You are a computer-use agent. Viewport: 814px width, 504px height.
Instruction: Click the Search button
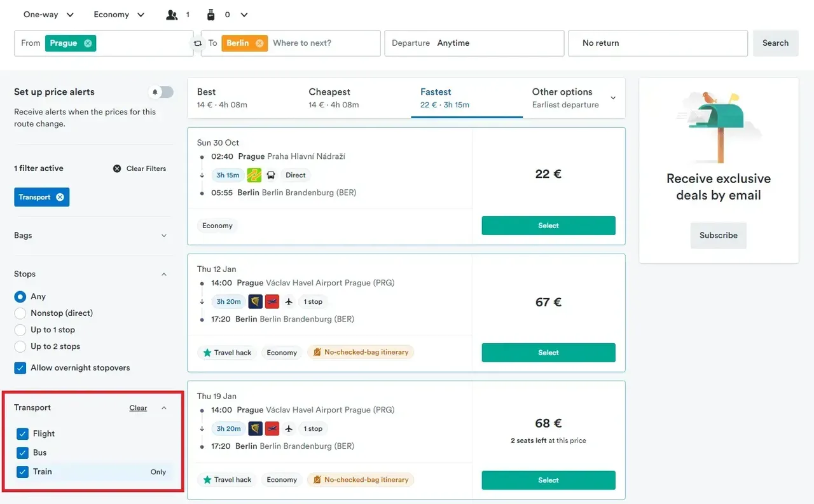click(776, 43)
